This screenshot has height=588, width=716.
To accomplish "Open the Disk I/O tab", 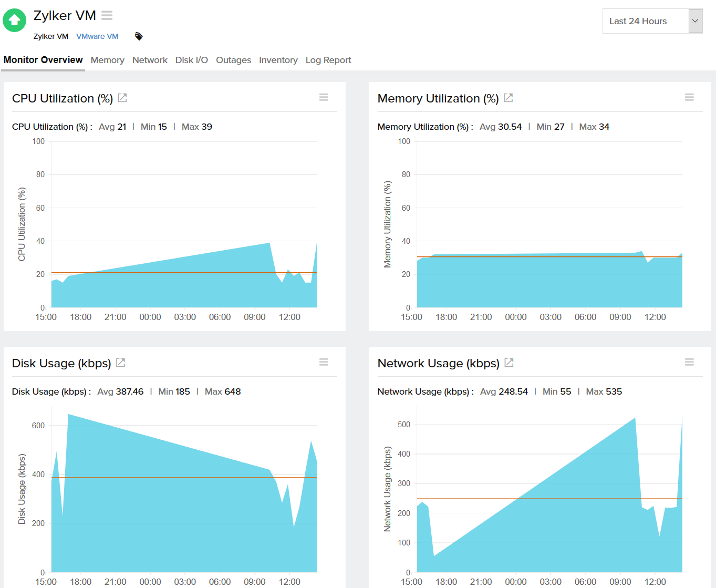I will (x=191, y=60).
